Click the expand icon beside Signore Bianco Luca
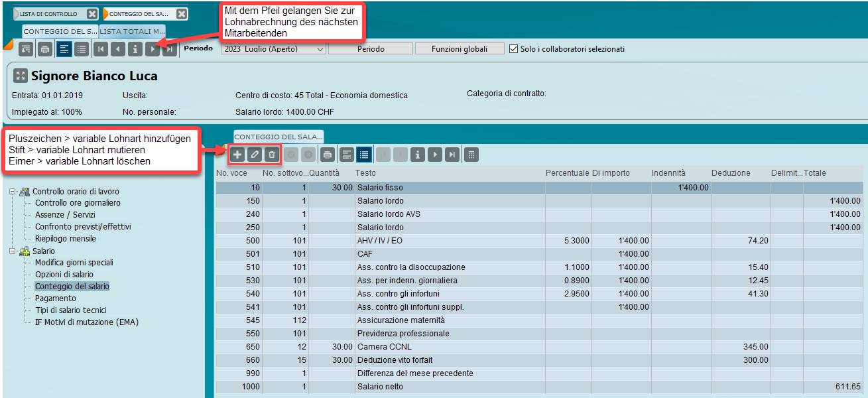 pyautogui.click(x=20, y=76)
